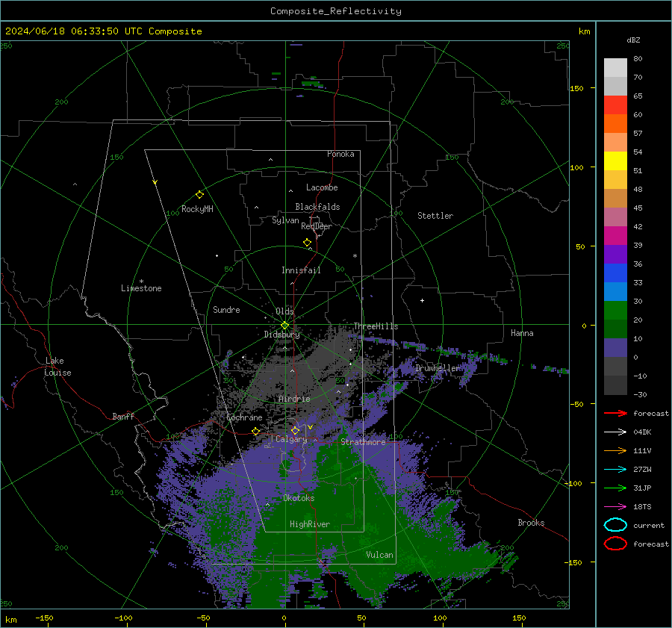Click the Blackfalds town label
672x628 pixels.
[317, 207]
